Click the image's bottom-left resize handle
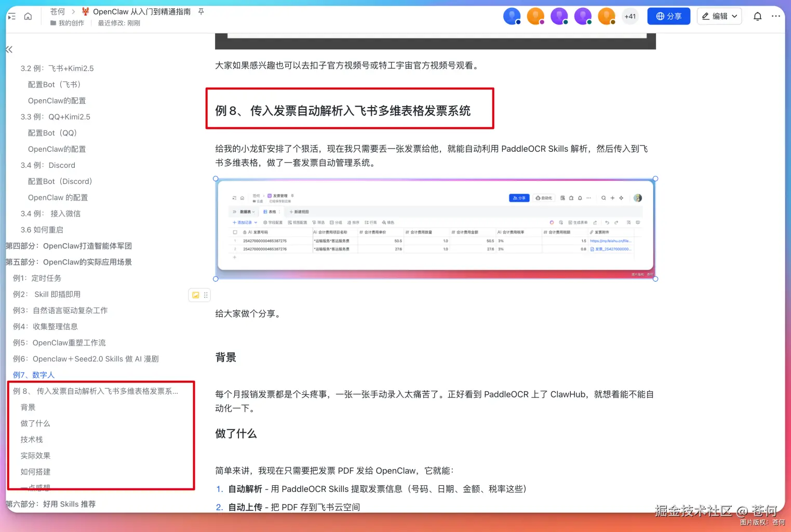This screenshot has height=532, width=791. click(216, 279)
